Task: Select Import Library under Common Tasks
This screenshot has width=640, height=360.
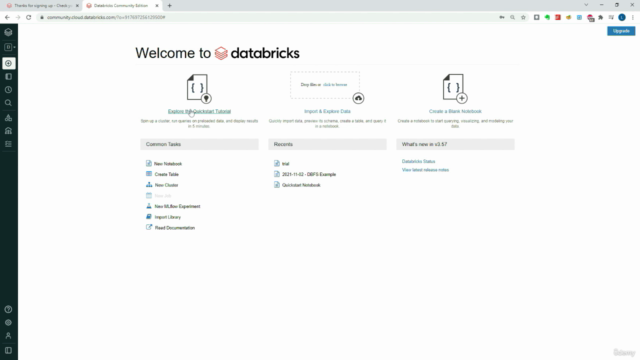Action: coord(168,217)
